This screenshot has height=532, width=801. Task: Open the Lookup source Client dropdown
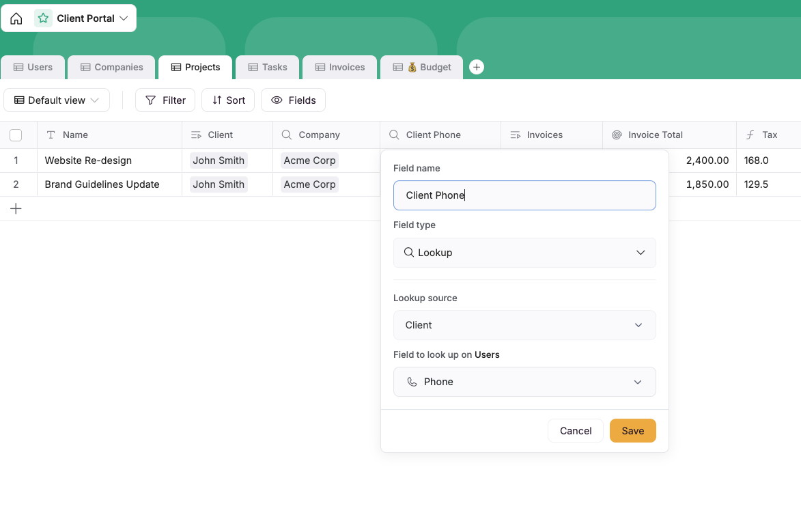click(x=524, y=325)
